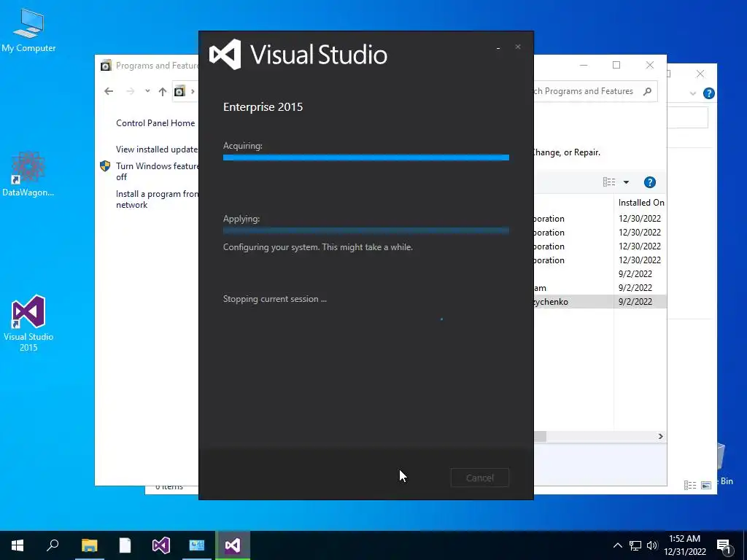Open Visual Studio 2015 desktop shortcut
This screenshot has height=560, width=747.
(x=28, y=323)
